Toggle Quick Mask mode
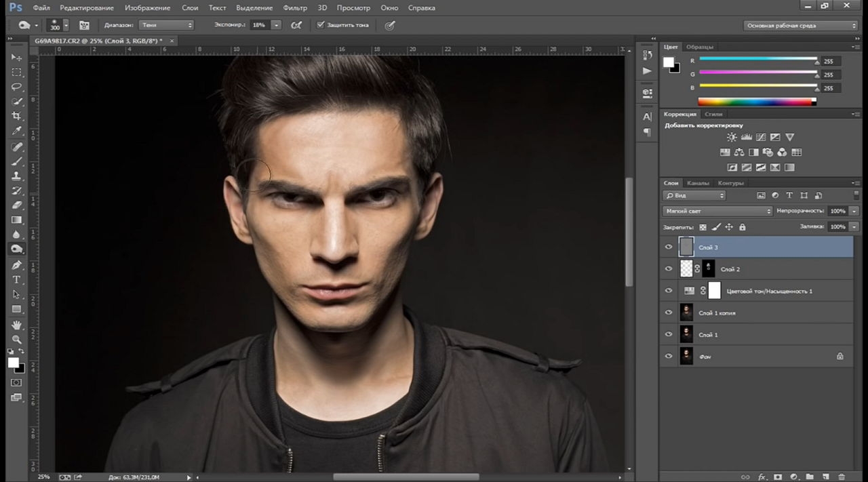 coord(16,383)
